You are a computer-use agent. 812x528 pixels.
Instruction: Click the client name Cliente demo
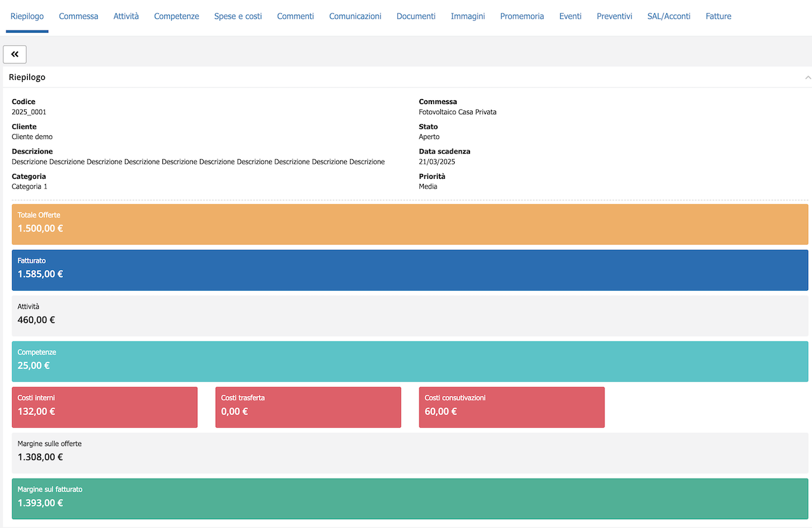click(x=32, y=136)
